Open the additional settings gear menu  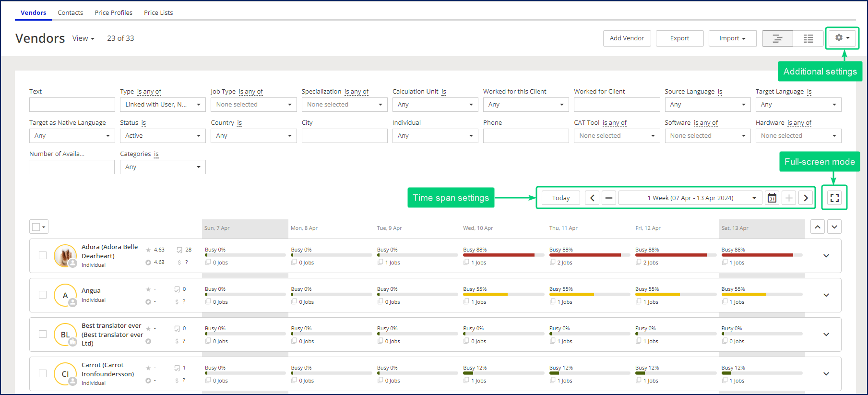[x=842, y=38]
